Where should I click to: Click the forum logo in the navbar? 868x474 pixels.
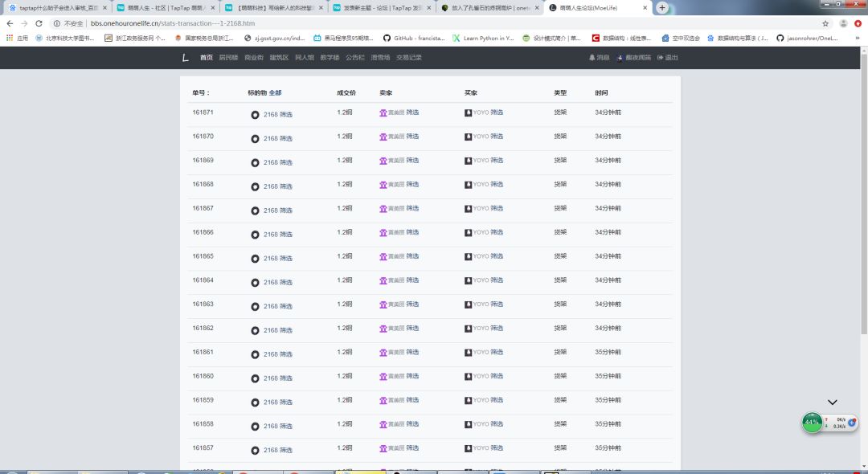click(186, 58)
